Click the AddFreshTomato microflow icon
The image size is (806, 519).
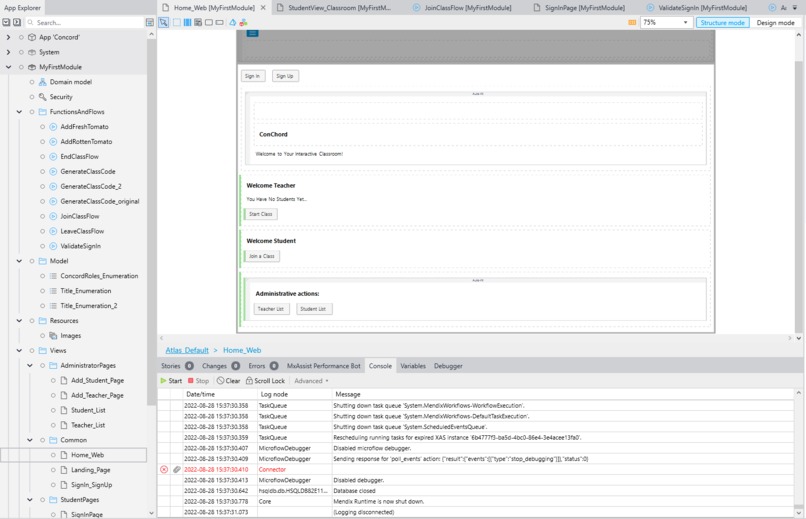click(53, 127)
